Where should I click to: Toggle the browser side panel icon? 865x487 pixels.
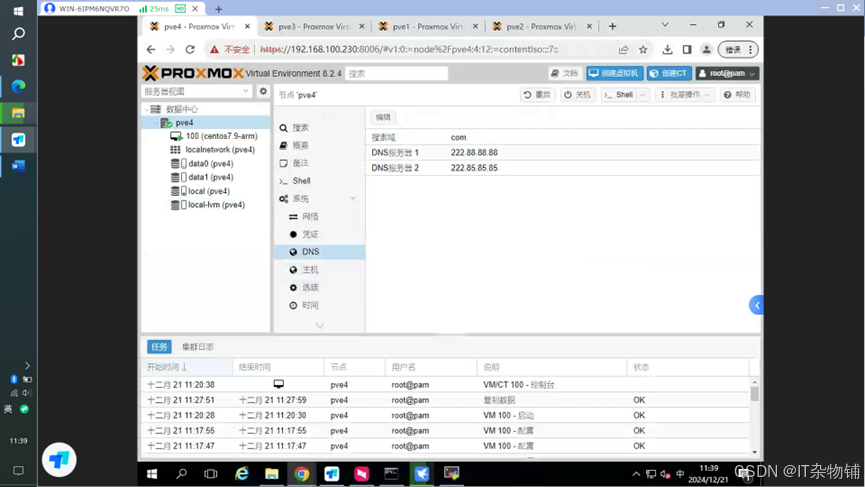coord(687,50)
